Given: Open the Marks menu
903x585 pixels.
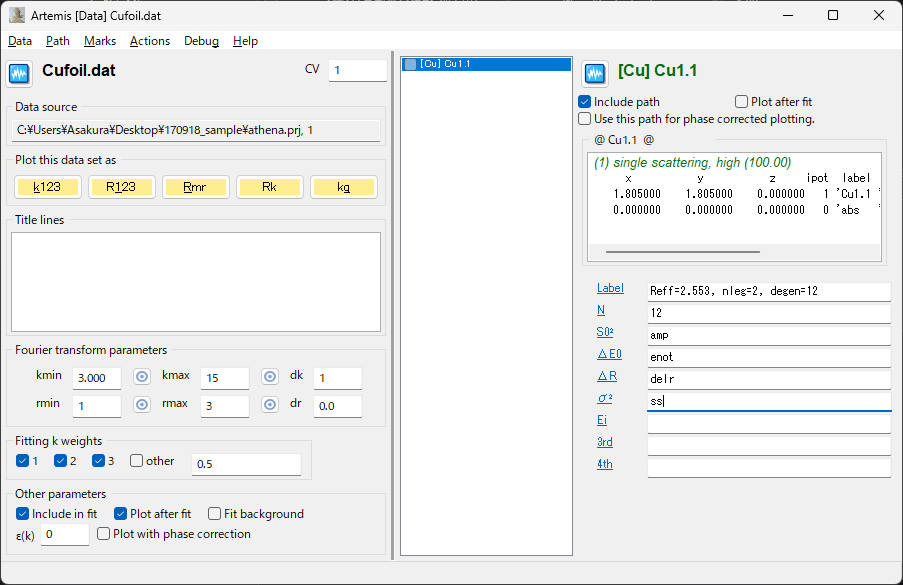Looking at the screenshot, I should point(100,41).
